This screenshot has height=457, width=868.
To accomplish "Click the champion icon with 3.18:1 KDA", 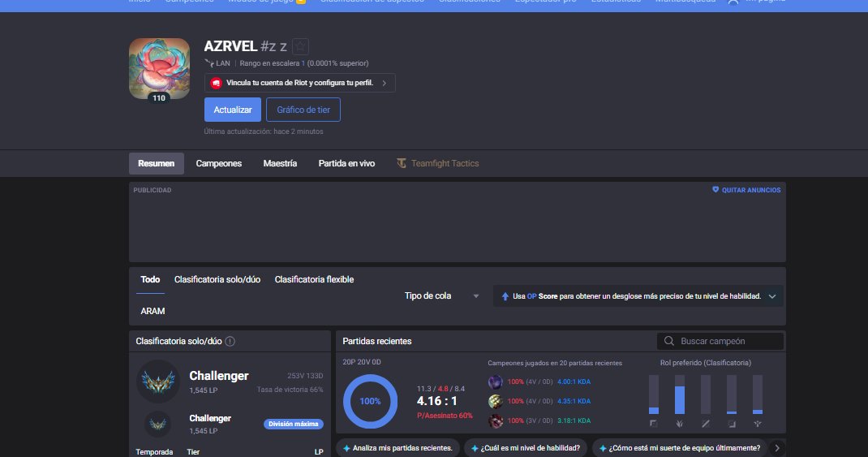I will tap(495, 420).
